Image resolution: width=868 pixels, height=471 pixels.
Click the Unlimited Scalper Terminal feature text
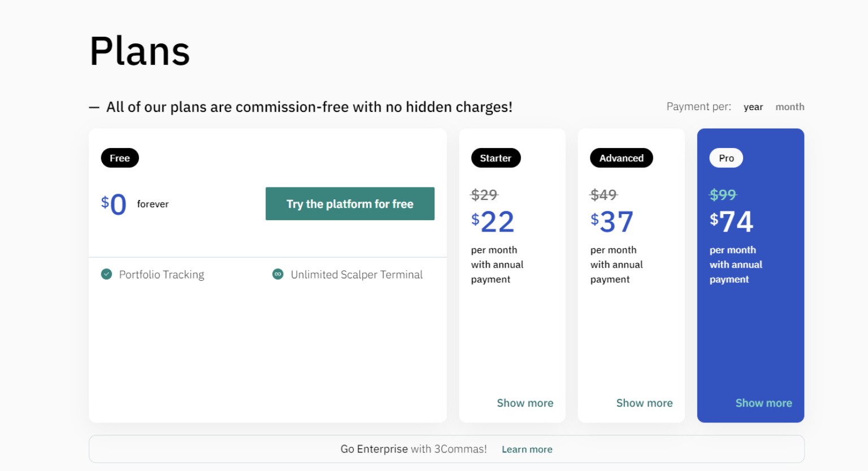coord(357,274)
